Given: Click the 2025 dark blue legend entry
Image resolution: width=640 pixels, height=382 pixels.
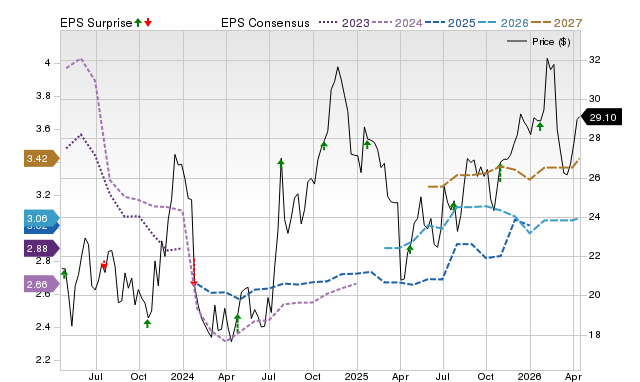Looking at the screenshot, I should coord(450,23).
